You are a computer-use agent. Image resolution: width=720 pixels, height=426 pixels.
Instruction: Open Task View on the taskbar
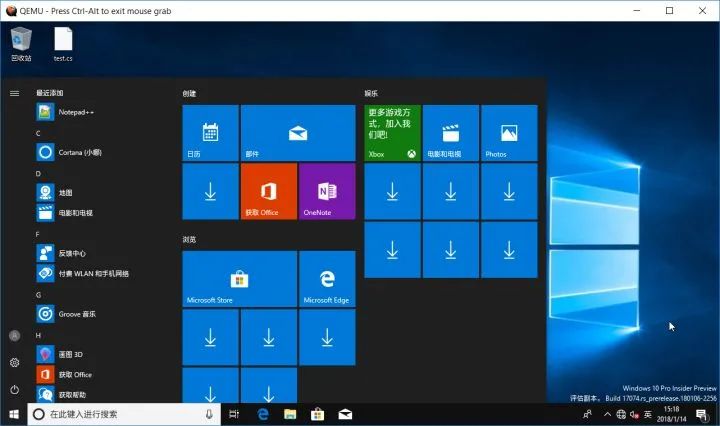point(234,415)
